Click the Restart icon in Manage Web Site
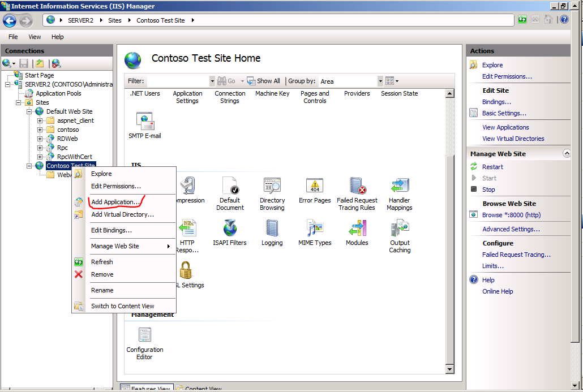 [474, 166]
